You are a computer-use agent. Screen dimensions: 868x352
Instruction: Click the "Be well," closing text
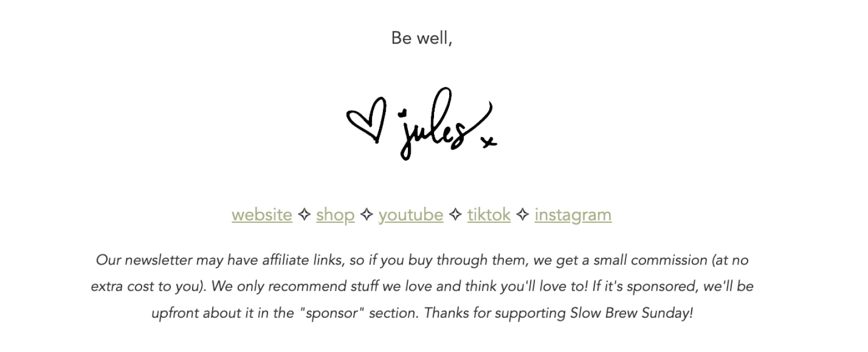pyautogui.click(x=422, y=38)
